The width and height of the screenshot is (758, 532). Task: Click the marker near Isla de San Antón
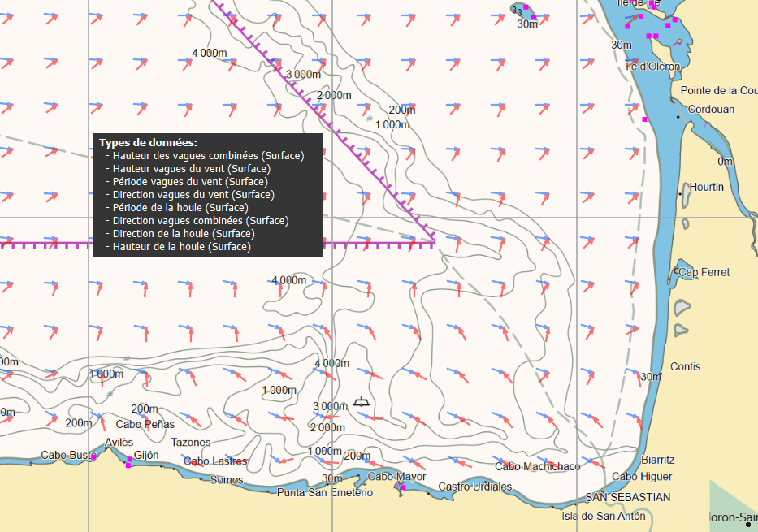(576, 504)
